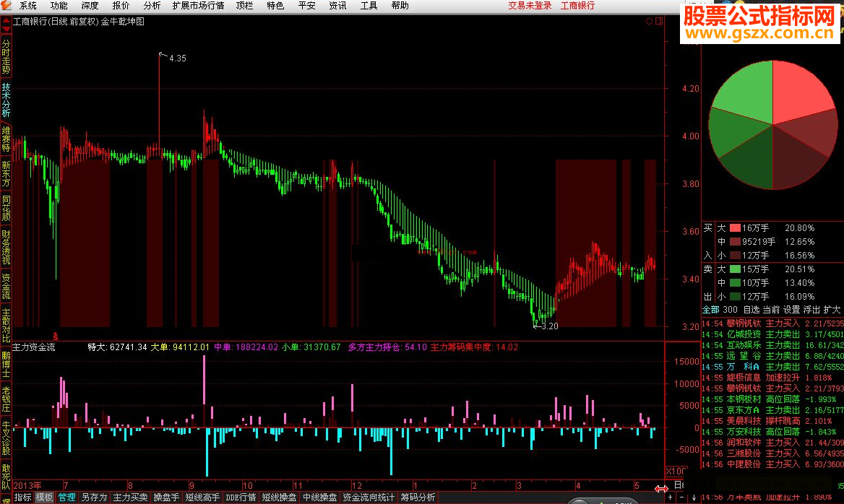Switch to the 牛叉诊股 sidebar tab
844x504 pixels.
coord(6,438)
